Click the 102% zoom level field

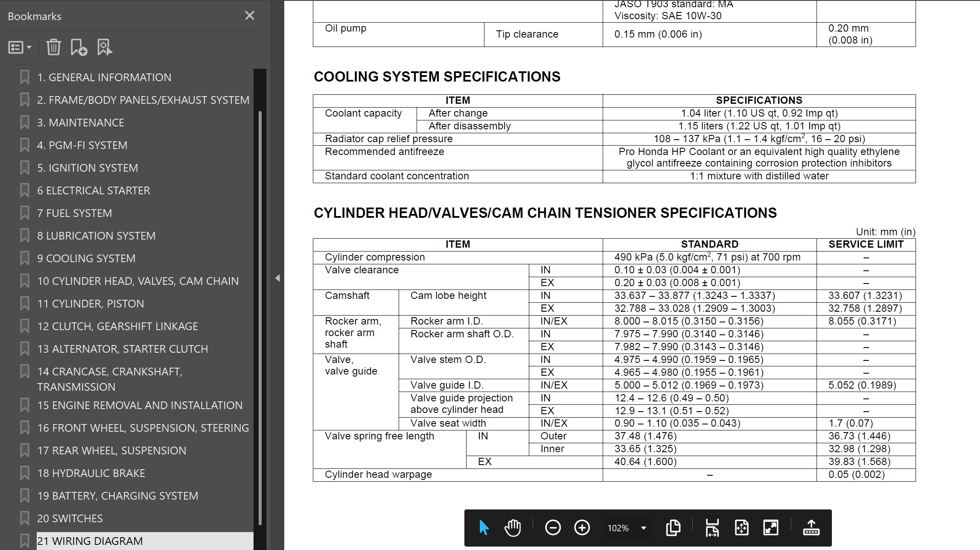pos(618,528)
